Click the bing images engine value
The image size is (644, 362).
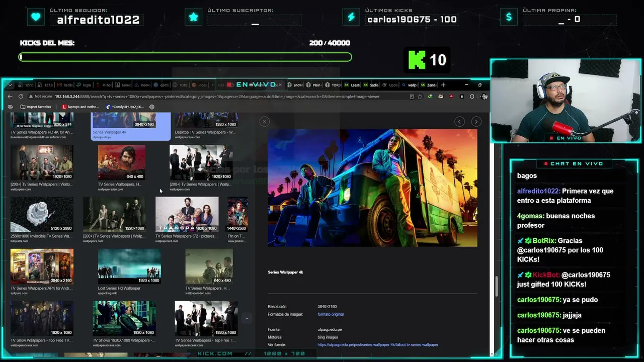coord(328,337)
